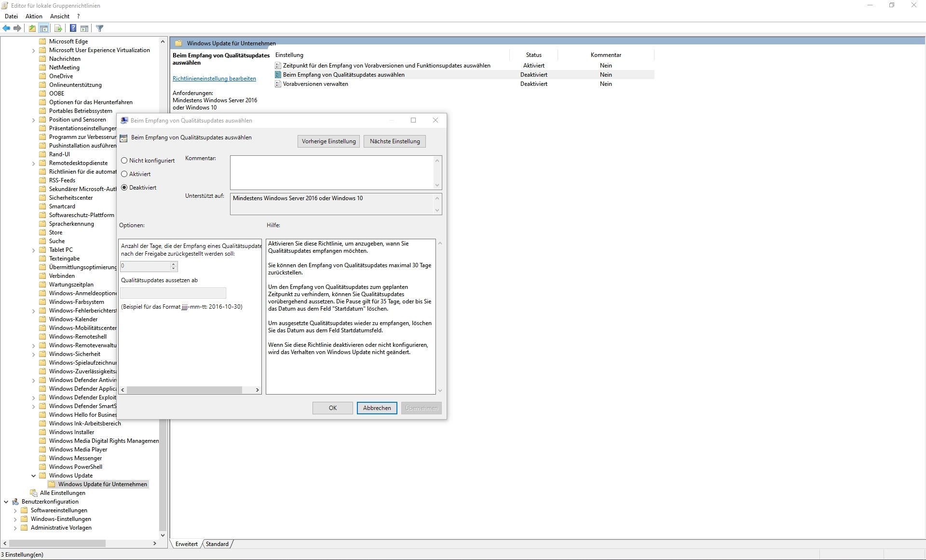This screenshot has height=560, width=926.
Task: Expand the Remotedesktopdienste node
Action: [33, 164]
